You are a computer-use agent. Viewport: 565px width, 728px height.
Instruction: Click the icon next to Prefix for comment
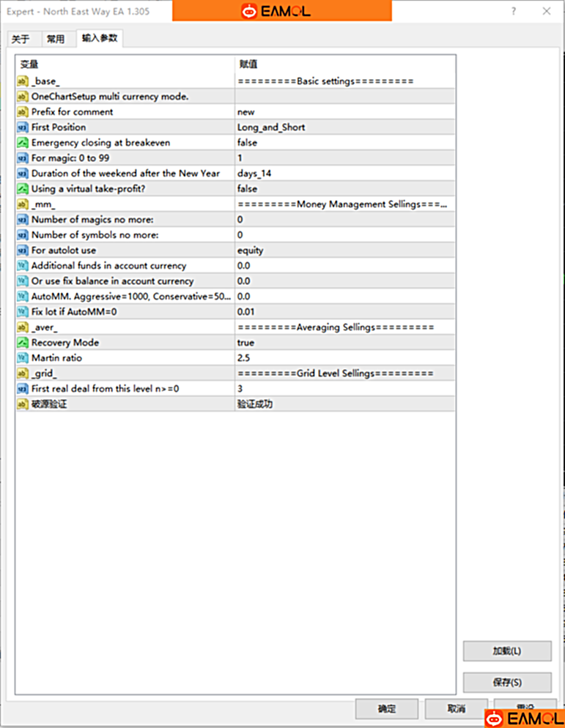[23, 112]
